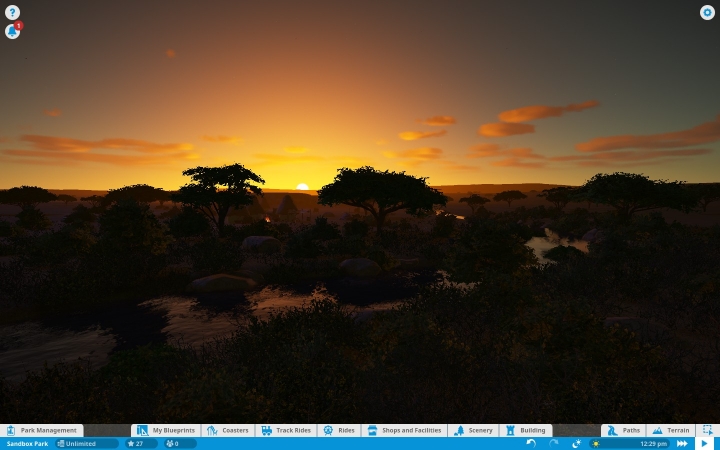
Task: Open the Terrain tool
Action: pyautogui.click(x=671, y=430)
